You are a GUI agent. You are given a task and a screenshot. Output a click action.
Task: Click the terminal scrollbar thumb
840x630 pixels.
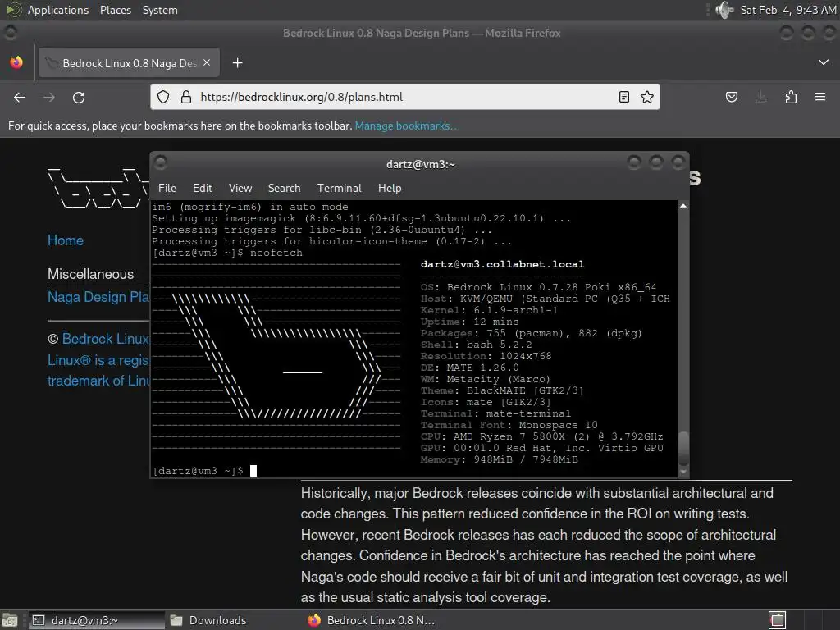pos(683,448)
